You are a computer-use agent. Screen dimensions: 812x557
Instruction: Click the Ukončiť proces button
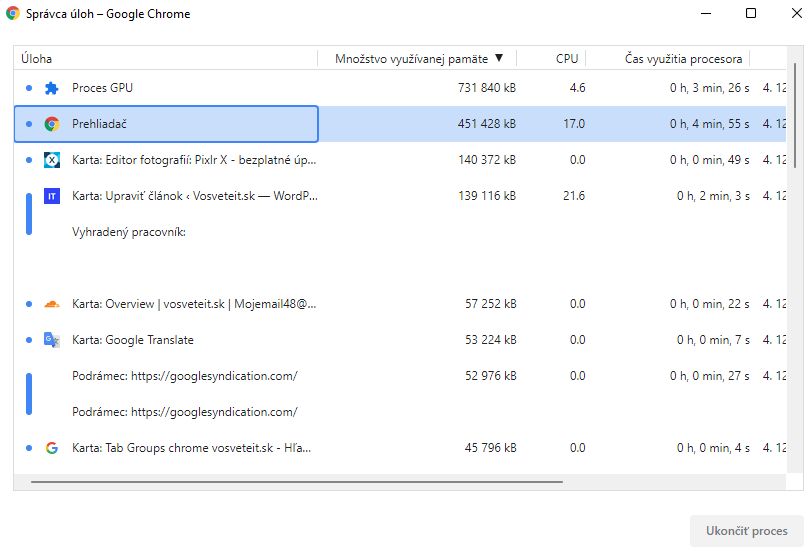746,531
